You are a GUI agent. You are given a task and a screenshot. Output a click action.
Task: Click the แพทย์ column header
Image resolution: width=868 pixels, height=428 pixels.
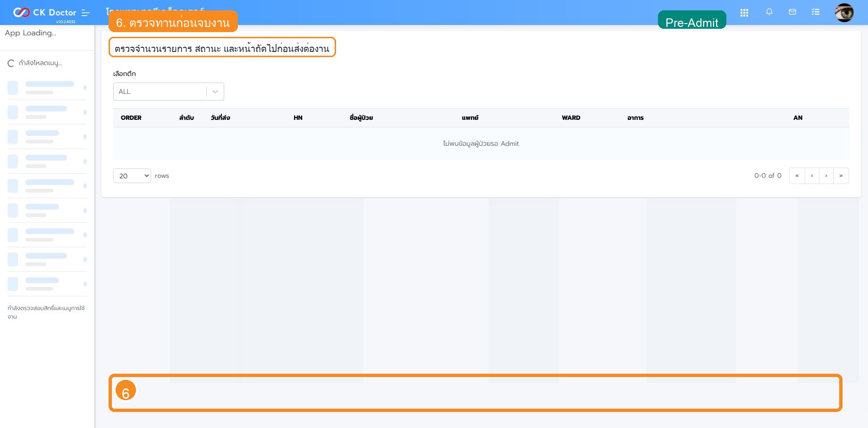click(470, 118)
